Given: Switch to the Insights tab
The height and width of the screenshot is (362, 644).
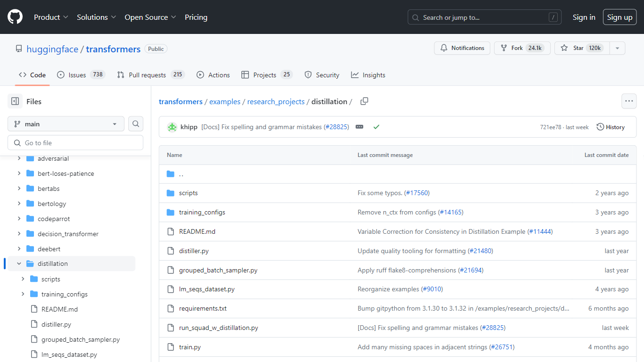Looking at the screenshot, I should (368, 75).
